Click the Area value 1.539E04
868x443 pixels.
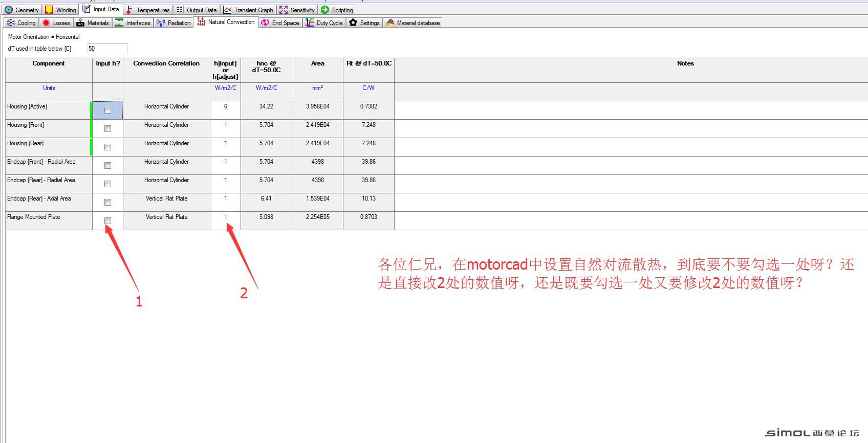(x=317, y=198)
